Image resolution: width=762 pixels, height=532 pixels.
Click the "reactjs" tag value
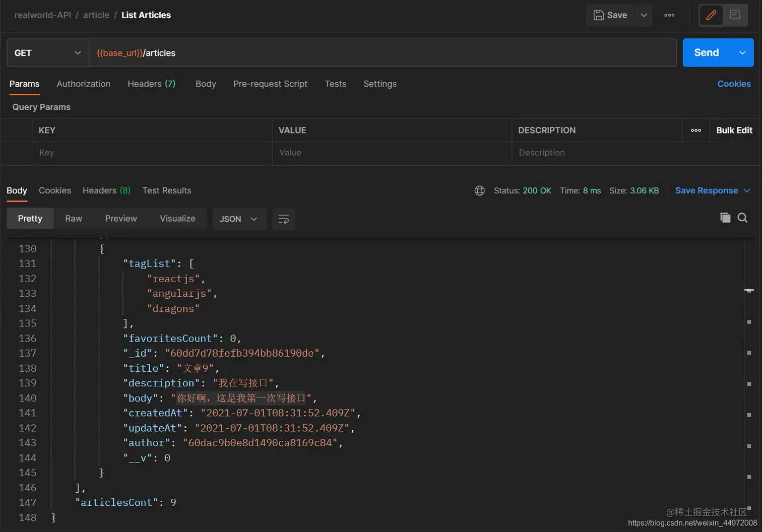[173, 279]
